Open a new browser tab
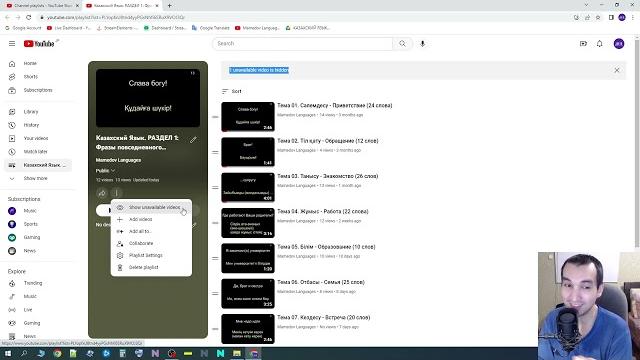This screenshot has height=360, width=640. pyautogui.click(x=169, y=6)
